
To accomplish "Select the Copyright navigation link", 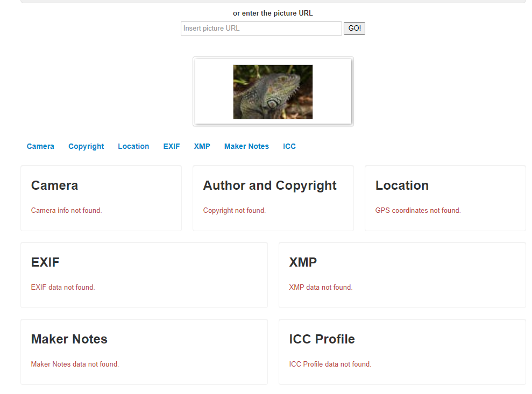I will point(86,146).
